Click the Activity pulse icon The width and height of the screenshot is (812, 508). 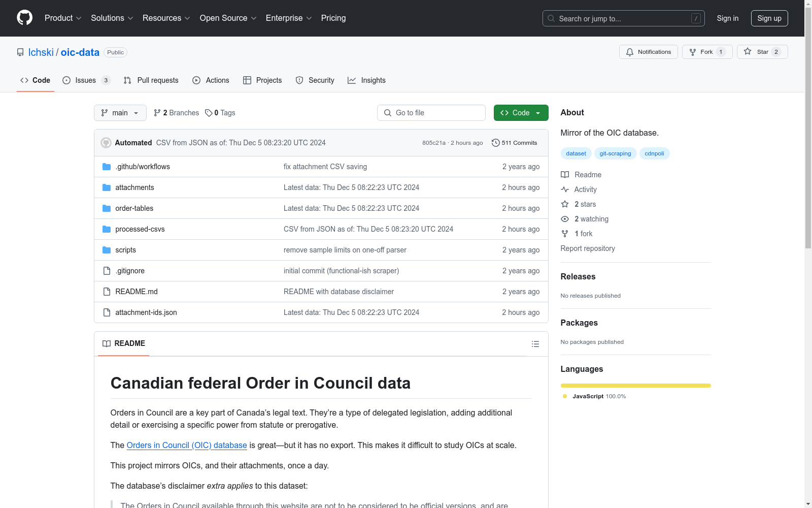click(565, 189)
